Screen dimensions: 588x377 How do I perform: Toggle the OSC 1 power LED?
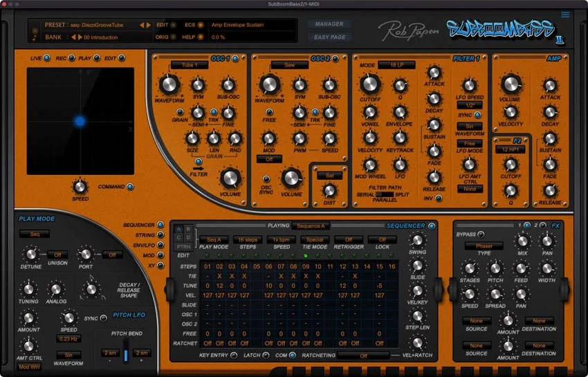click(x=235, y=59)
